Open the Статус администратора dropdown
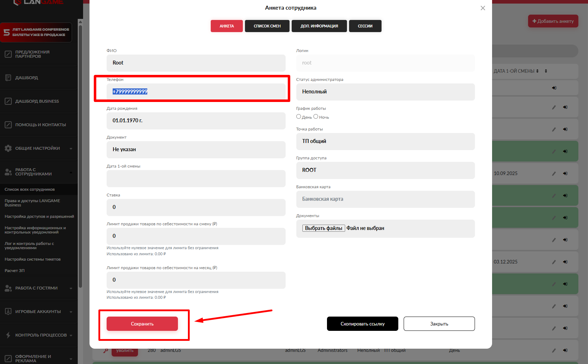 click(385, 92)
